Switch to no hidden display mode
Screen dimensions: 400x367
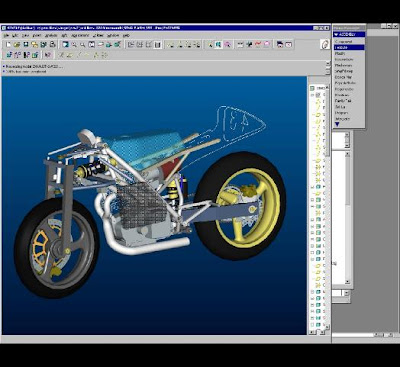click(149, 44)
